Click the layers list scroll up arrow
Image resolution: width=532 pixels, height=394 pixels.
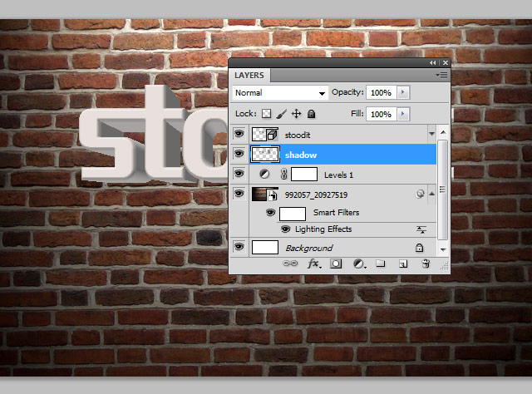(x=443, y=132)
